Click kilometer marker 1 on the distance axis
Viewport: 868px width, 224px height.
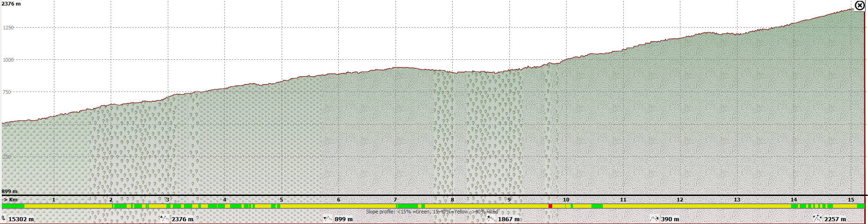(54, 200)
